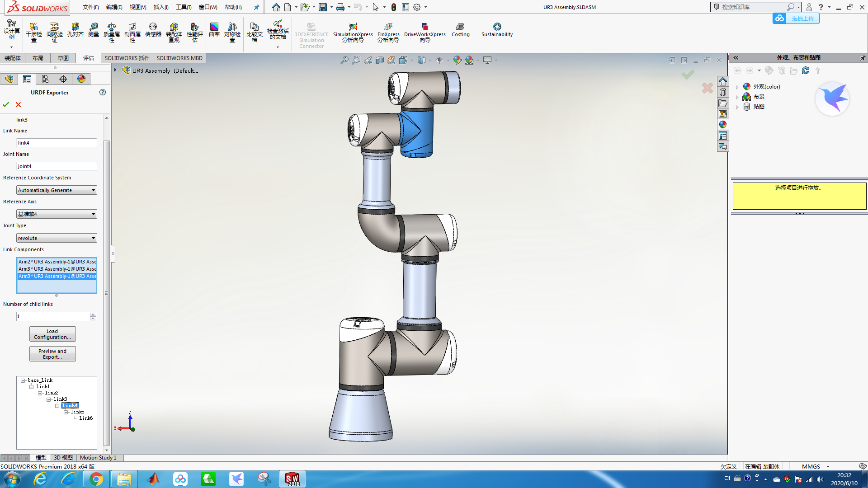Increase number of child links stepper
The image size is (868, 488).
[x=93, y=314]
